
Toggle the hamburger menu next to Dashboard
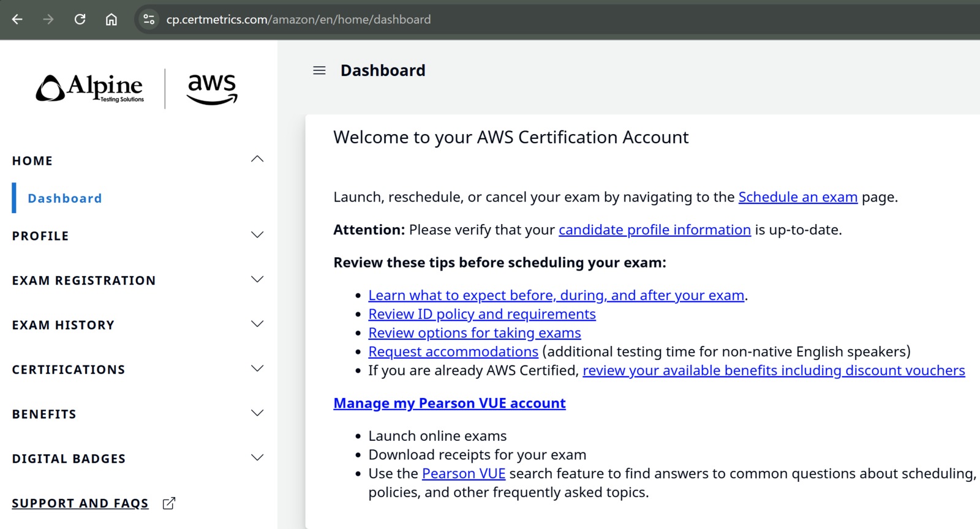click(x=319, y=70)
